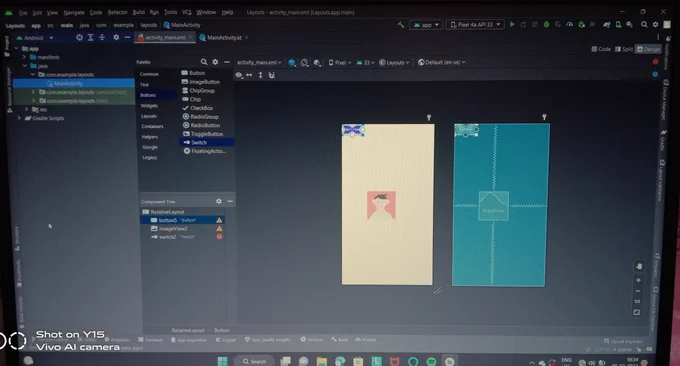The height and width of the screenshot is (366, 680).
Task: Expand the res folder in the Project tree
Action: (26, 109)
